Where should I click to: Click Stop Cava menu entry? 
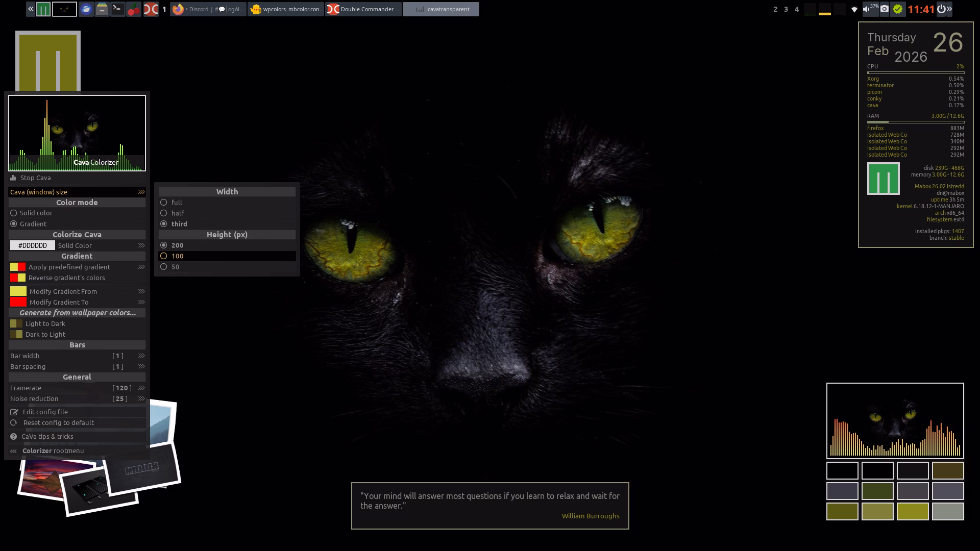(x=35, y=178)
